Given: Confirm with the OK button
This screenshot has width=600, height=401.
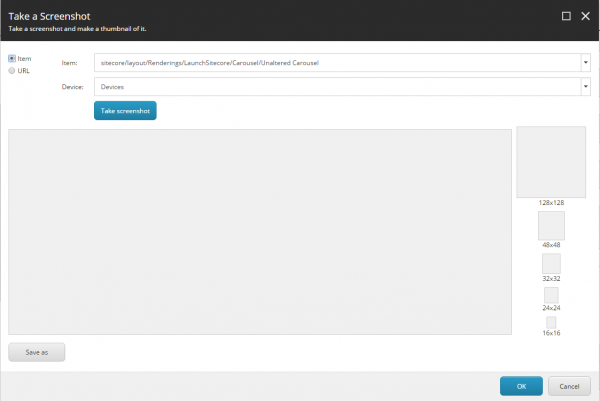Looking at the screenshot, I should click(521, 386).
